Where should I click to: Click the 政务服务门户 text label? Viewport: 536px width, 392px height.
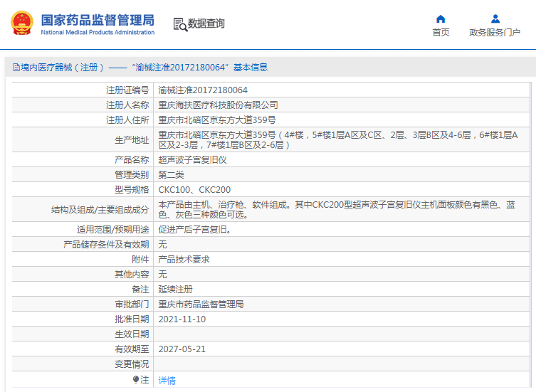click(x=495, y=33)
